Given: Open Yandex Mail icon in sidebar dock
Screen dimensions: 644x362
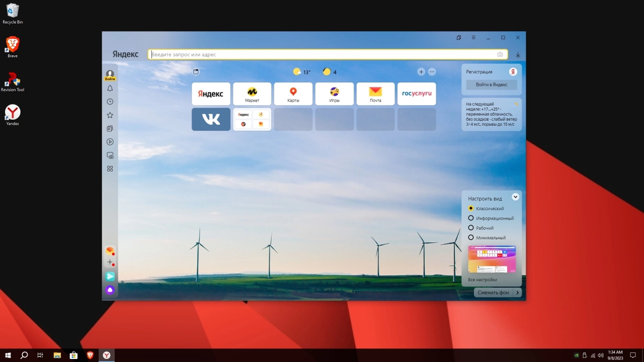Looking at the screenshot, I should [x=110, y=250].
